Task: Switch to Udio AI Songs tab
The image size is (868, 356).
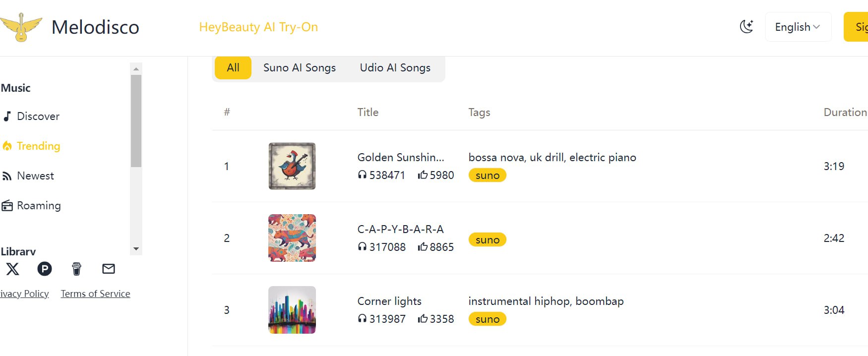Action: pyautogui.click(x=395, y=67)
